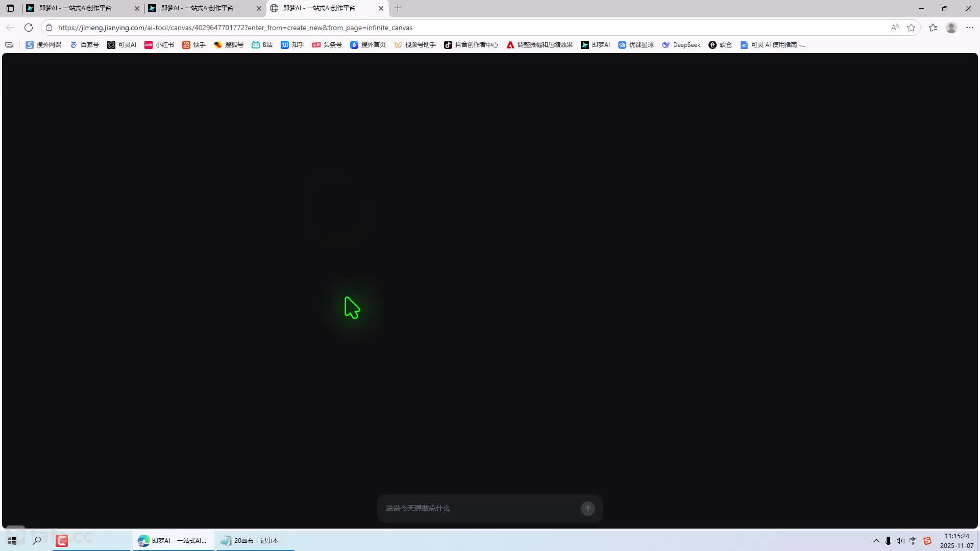
Task: Switch to the first 即梦AI tab
Action: click(77, 8)
